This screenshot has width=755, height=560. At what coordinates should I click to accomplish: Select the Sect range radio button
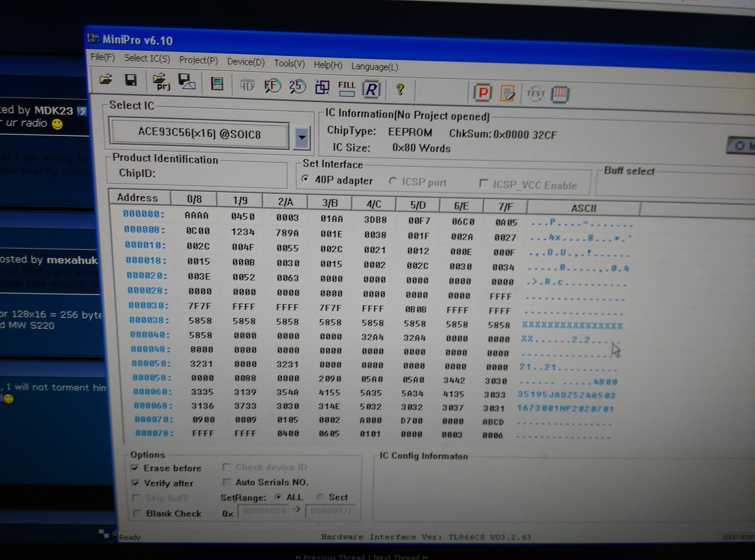pos(320,497)
